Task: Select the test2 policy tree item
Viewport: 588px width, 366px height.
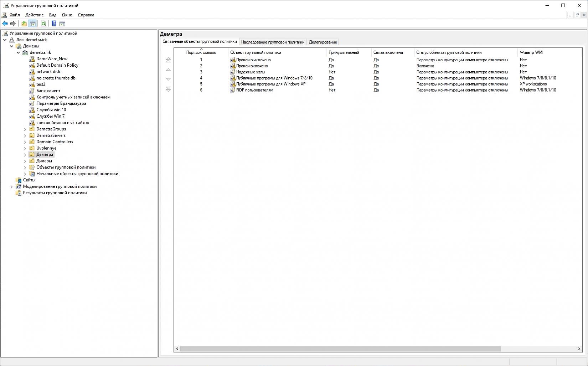Action: click(x=41, y=84)
